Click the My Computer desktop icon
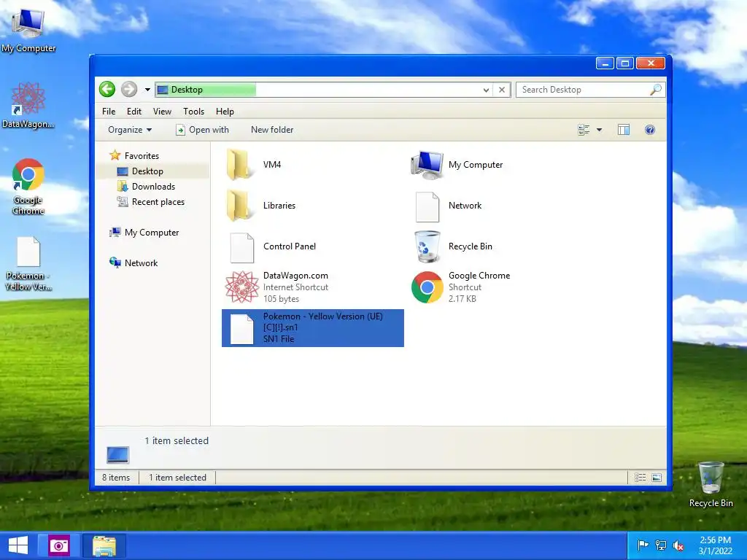 tap(28, 29)
